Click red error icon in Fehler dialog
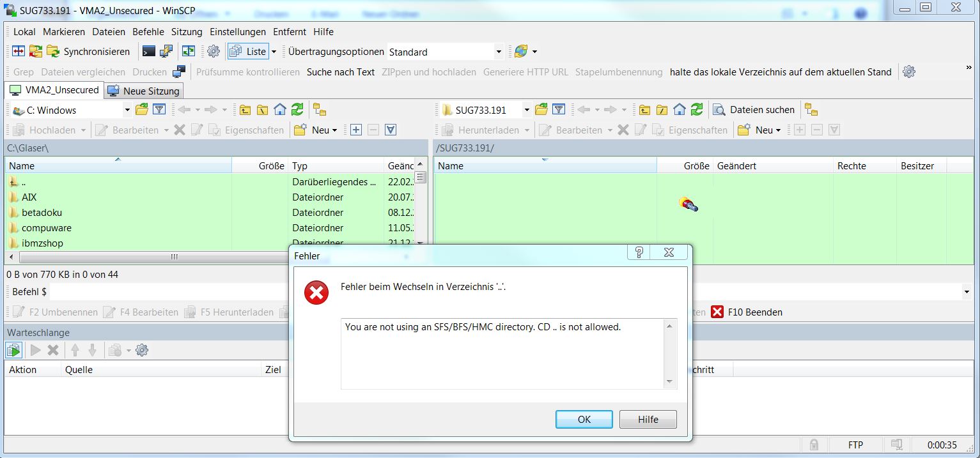This screenshot has height=458, width=980. click(316, 293)
